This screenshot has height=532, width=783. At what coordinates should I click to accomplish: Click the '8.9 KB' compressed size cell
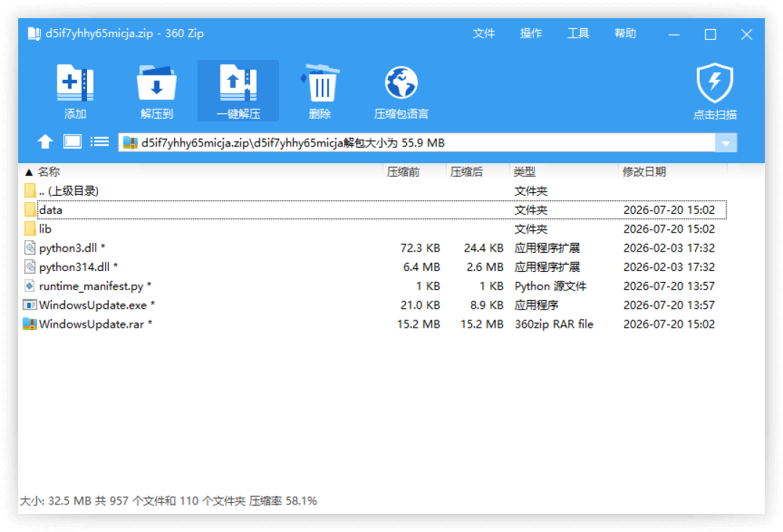[486, 305]
